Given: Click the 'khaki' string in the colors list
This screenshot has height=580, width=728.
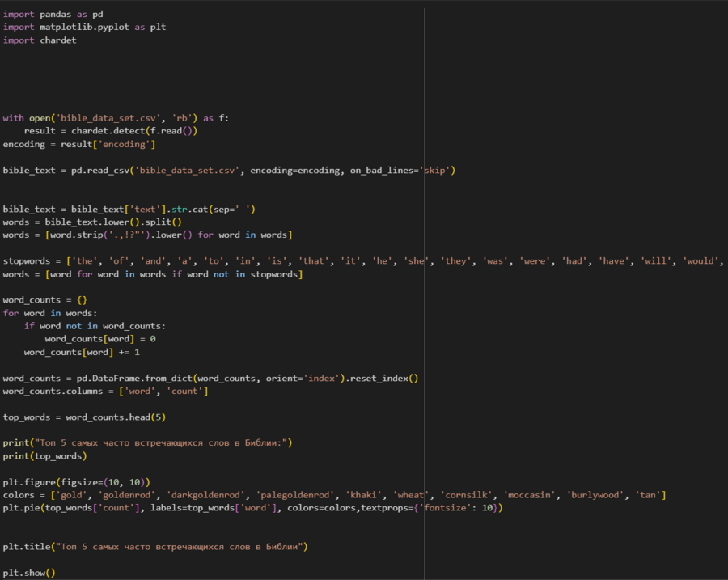Looking at the screenshot, I should coord(363,495).
